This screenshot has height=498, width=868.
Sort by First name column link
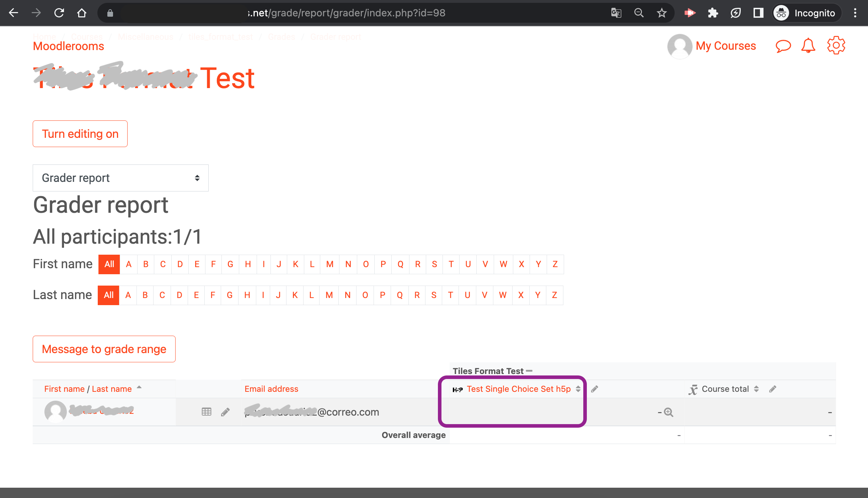64,389
